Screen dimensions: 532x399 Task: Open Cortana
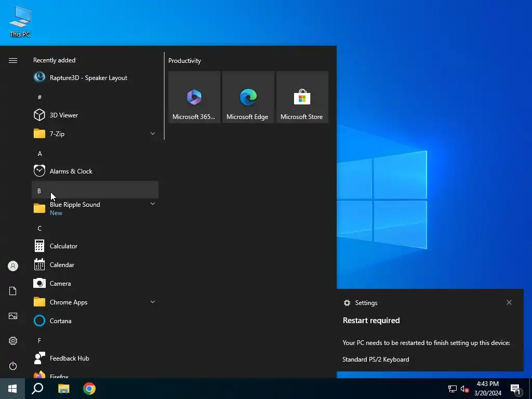point(95,321)
